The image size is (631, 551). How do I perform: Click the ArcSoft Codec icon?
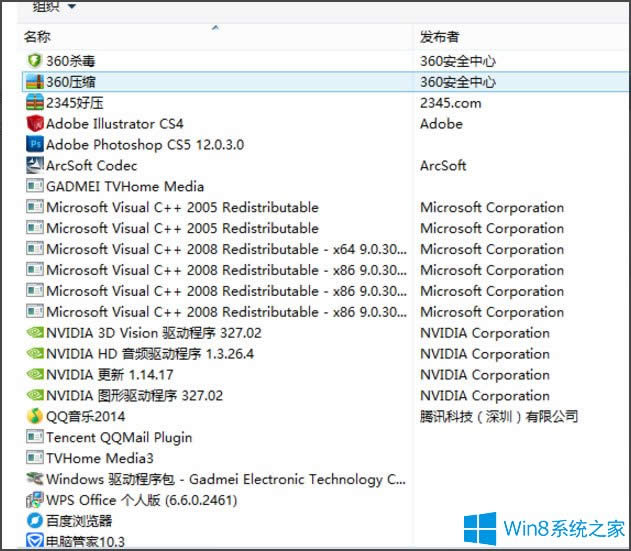pos(34,166)
